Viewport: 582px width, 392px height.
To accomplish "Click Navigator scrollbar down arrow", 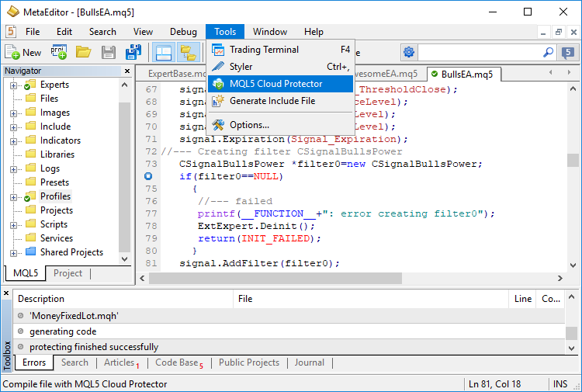I will (x=125, y=258).
